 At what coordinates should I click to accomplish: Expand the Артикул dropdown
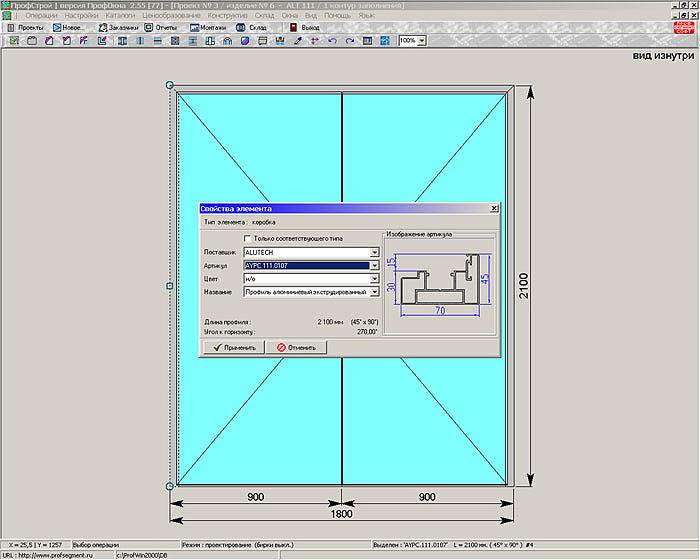click(x=374, y=266)
